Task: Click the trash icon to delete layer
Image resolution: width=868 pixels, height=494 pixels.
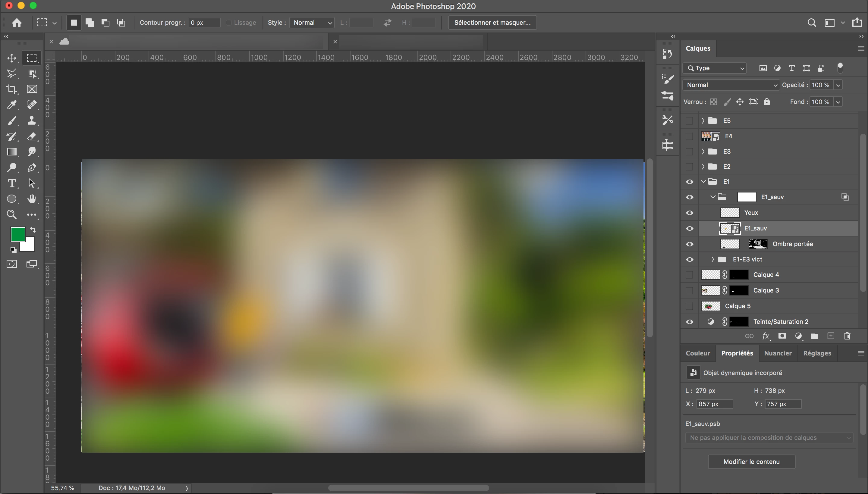Action: point(847,336)
